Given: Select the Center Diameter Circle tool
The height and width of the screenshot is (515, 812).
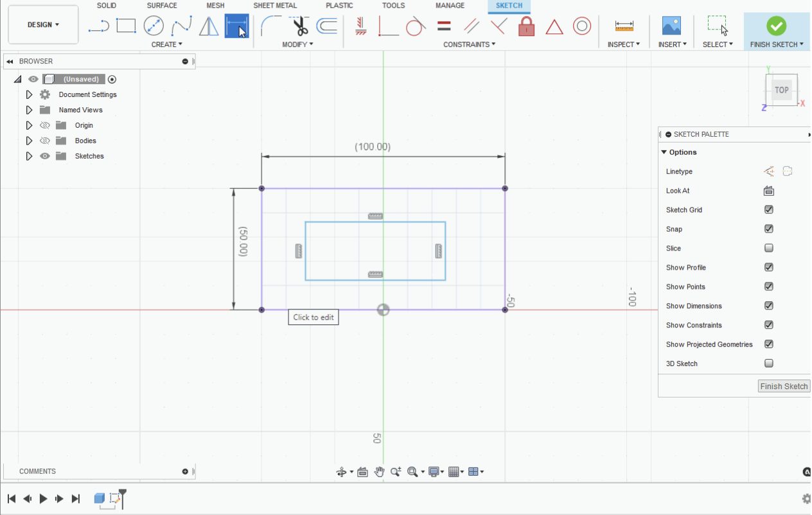Looking at the screenshot, I should pyautogui.click(x=154, y=26).
